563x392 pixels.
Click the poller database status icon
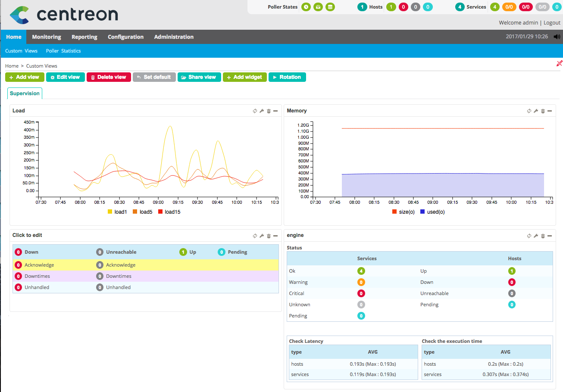pos(330,7)
